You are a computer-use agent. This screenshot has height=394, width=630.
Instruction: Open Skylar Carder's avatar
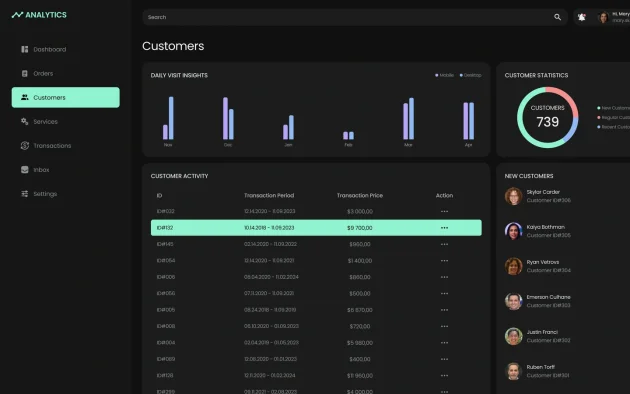(x=513, y=196)
